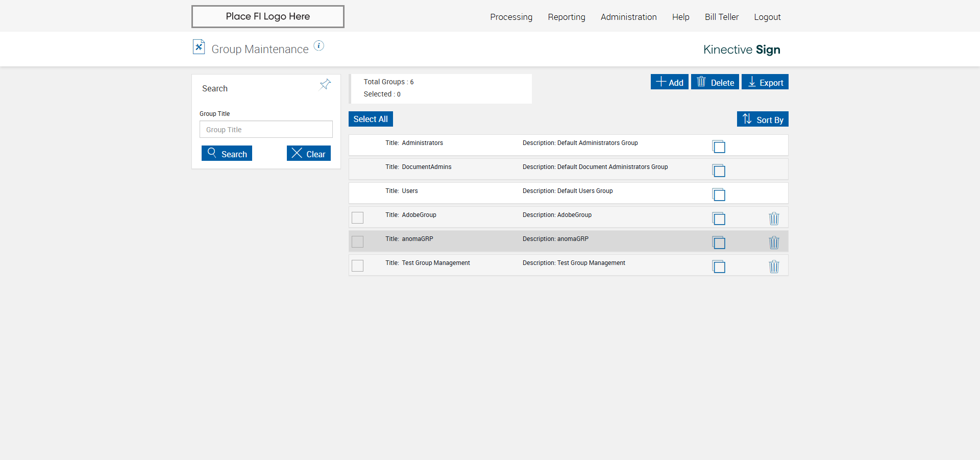The image size is (980, 460).
Task: Open the Administration menu
Action: pyautogui.click(x=628, y=17)
